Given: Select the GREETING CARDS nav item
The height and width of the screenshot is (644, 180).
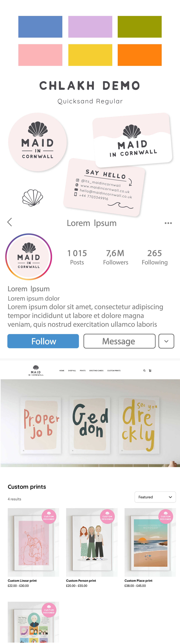Looking at the screenshot, I should pos(96,370).
